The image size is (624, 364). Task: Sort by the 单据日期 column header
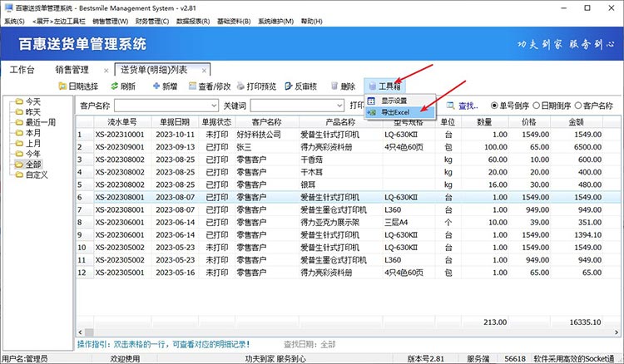pos(175,122)
